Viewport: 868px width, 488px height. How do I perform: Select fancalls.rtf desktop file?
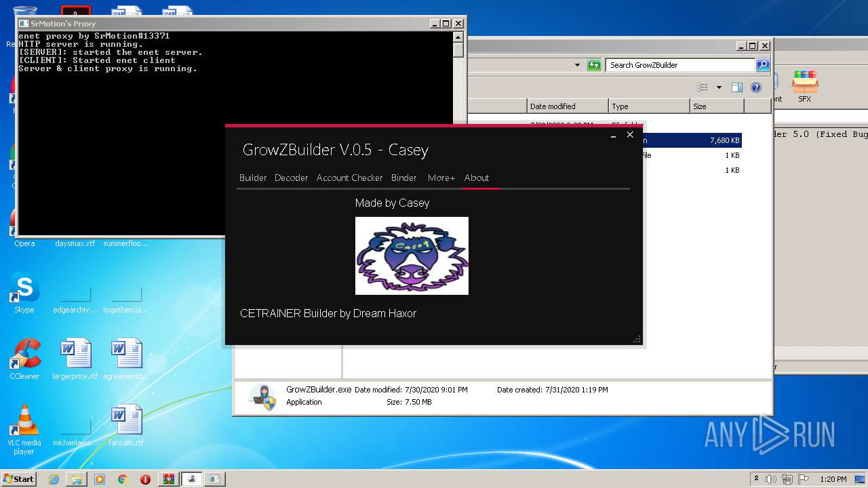[126, 426]
